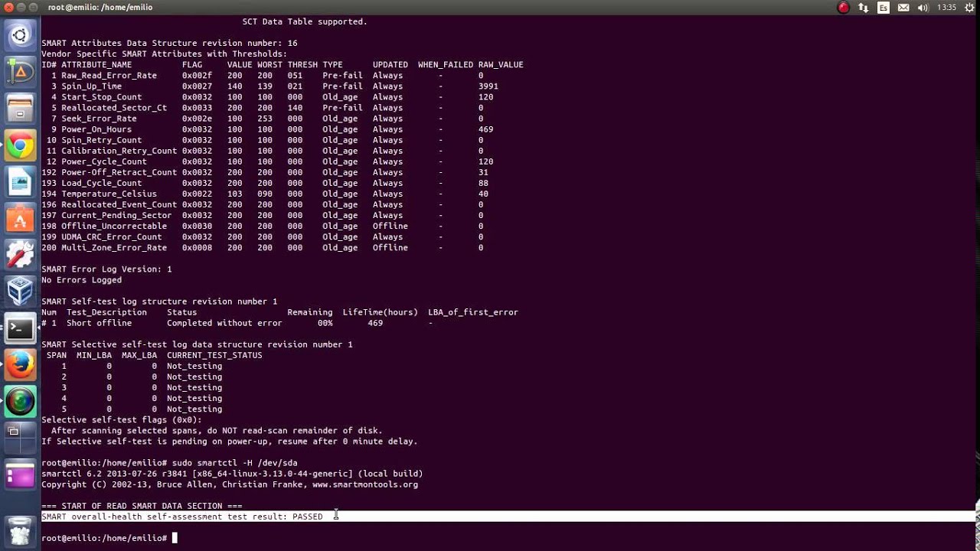Open the Trash from the launcher

21,530
